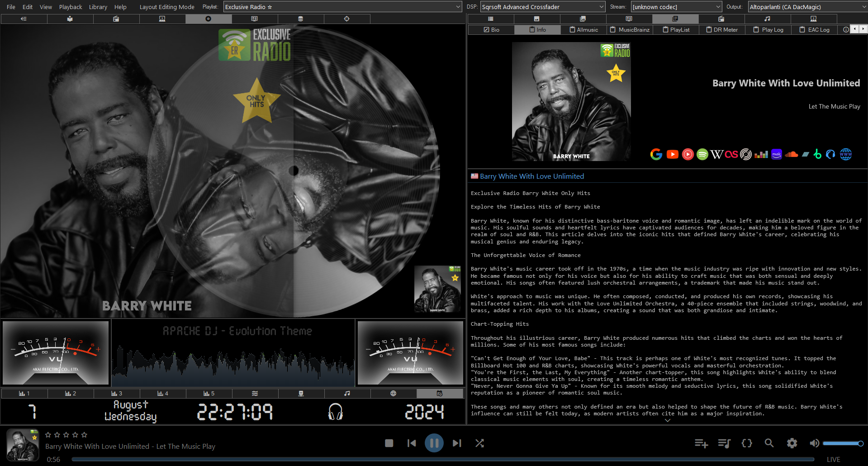Select the left-arrow list tab in left toolbar
Screen dimensions: 868x466
(x=24, y=19)
